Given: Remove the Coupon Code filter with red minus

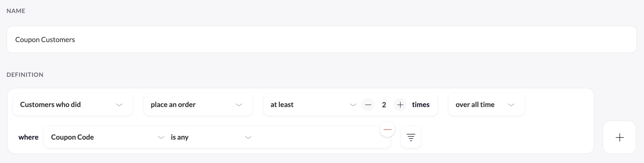Looking at the screenshot, I should point(387,130).
